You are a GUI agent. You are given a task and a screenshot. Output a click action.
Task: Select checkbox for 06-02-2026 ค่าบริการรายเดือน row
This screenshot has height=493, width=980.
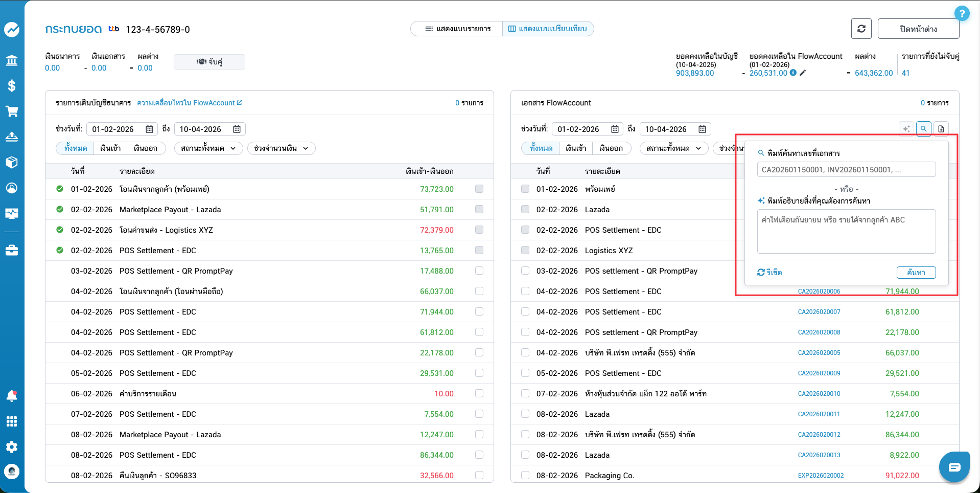click(479, 393)
